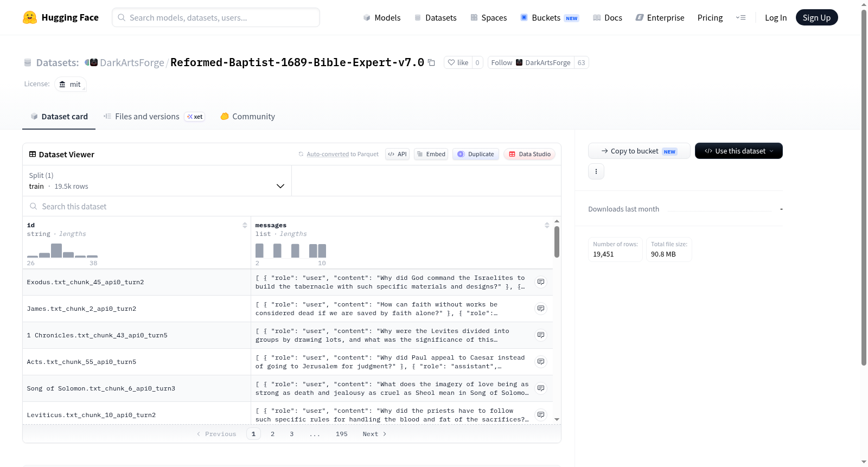The height and width of the screenshot is (467, 868).
Task: Go to Datasets in the top navigation
Action: click(x=436, y=18)
